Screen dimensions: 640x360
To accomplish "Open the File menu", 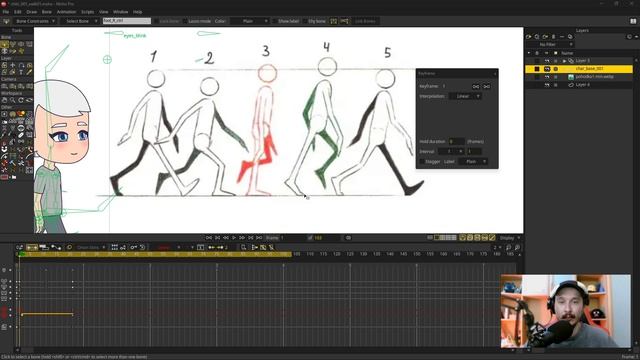I will pyautogui.click(x=6, y=12).
